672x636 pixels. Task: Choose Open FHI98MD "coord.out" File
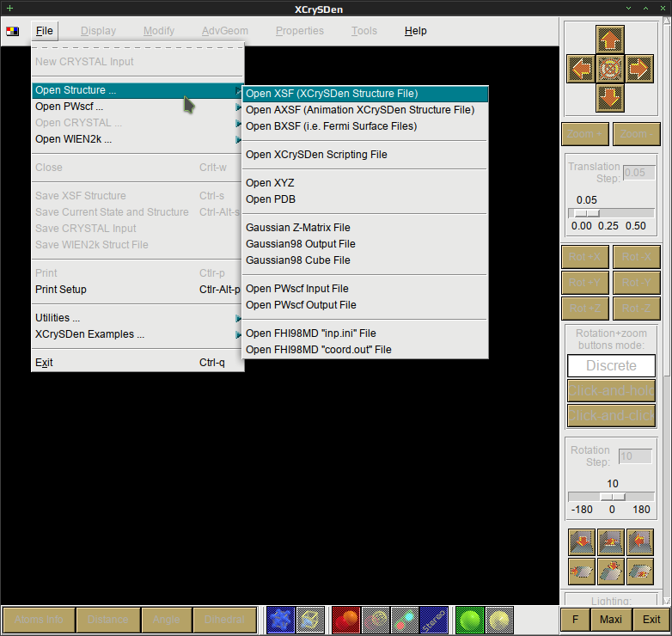click(365, 349)
